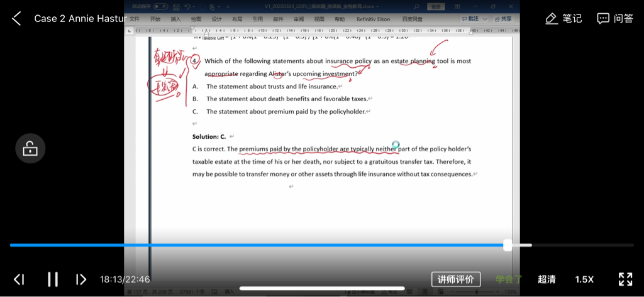Mark lesson as 学会了

(508, 279)
